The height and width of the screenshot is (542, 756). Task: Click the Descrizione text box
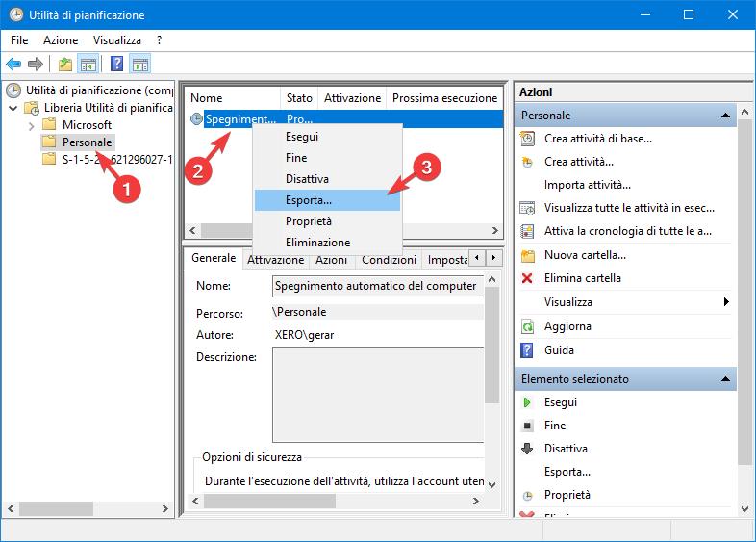coord(377,395)
